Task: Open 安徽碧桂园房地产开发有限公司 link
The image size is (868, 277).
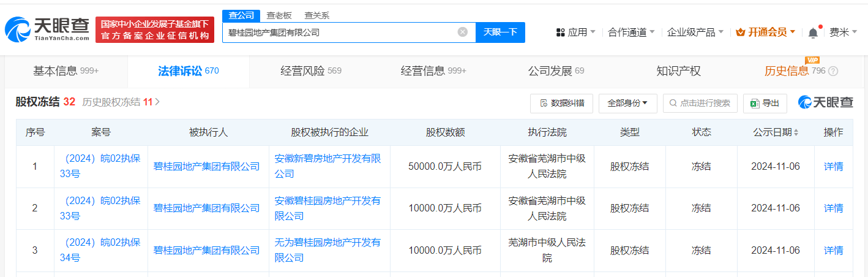Action: point(328,208)
